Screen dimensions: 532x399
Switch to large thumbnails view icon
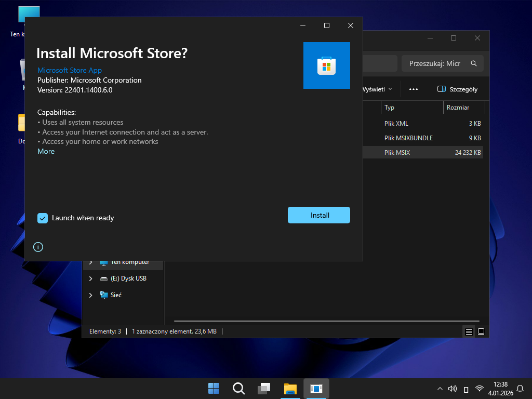click(481, 331)
